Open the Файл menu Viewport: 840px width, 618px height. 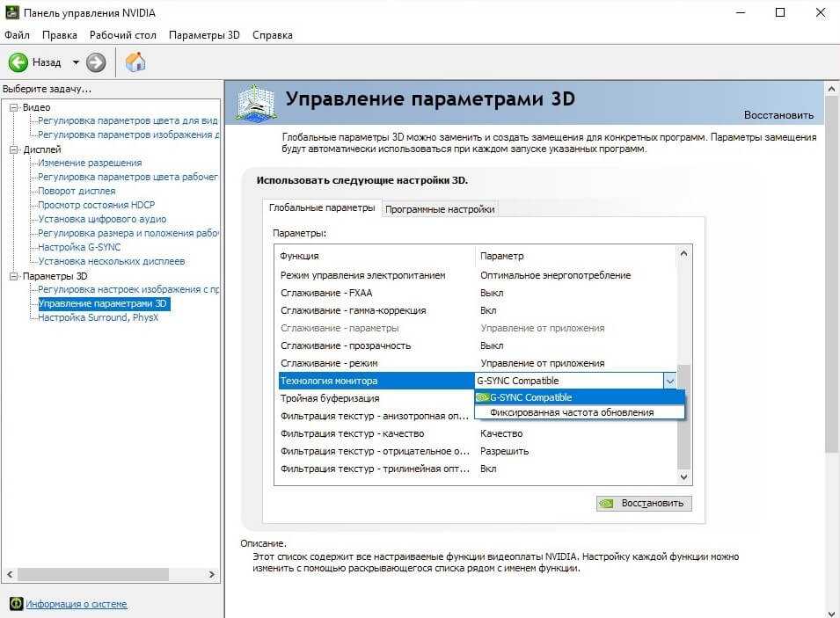click(x=17, y=35)
